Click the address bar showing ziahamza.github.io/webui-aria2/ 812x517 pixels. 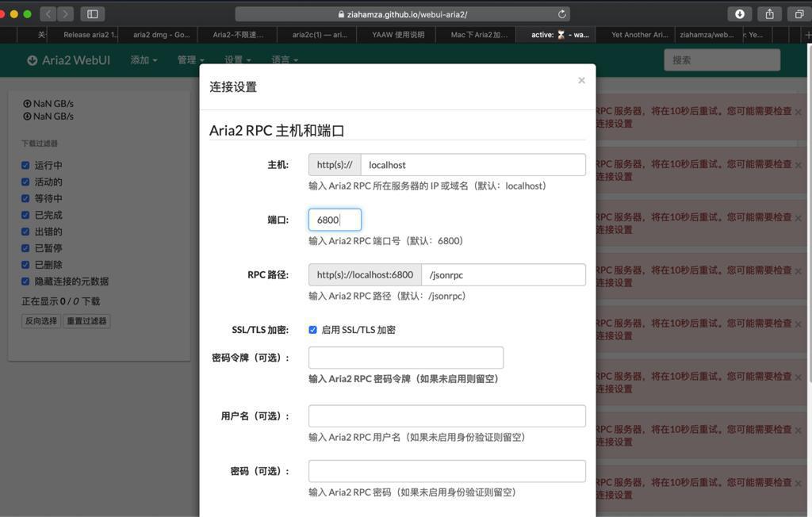click(402, 14)
